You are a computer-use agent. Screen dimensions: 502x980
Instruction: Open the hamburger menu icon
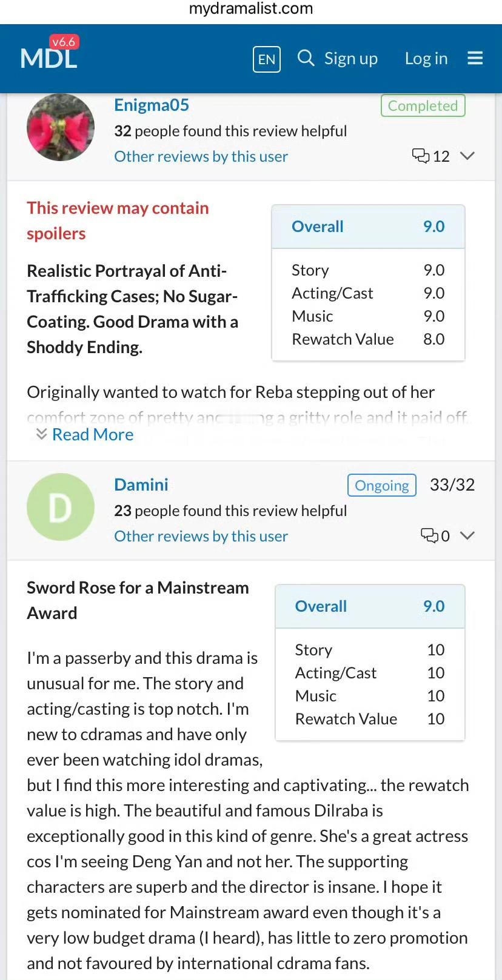(x=475, y=58)
